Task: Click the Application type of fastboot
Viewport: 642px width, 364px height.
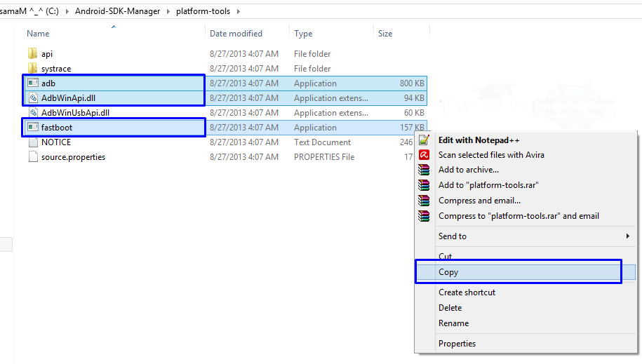Action: click(x=315, y=128)
